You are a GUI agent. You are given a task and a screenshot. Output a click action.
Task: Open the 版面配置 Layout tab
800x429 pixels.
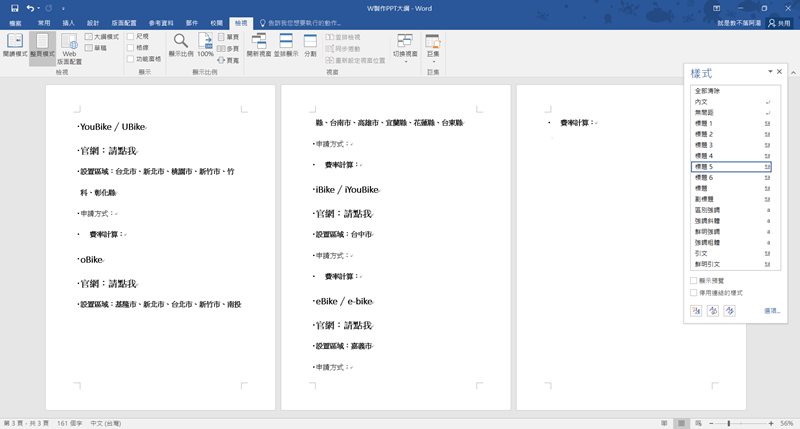pos(124,23)
